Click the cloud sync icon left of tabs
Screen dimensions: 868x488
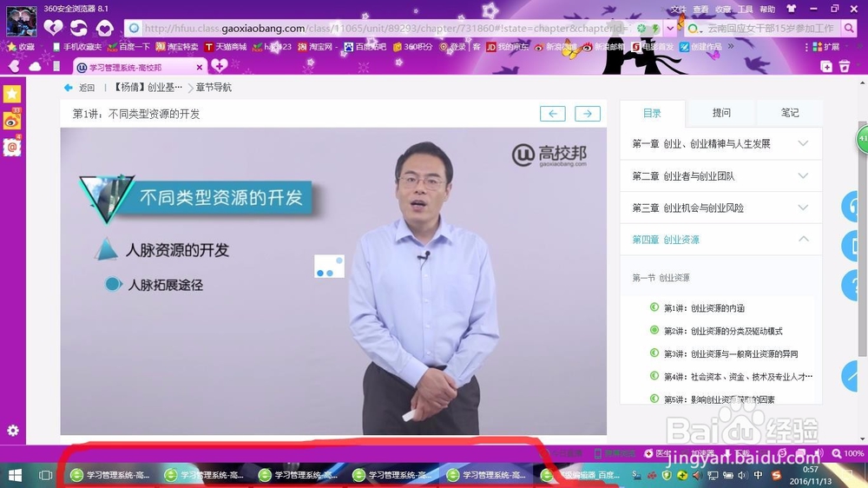35,67
